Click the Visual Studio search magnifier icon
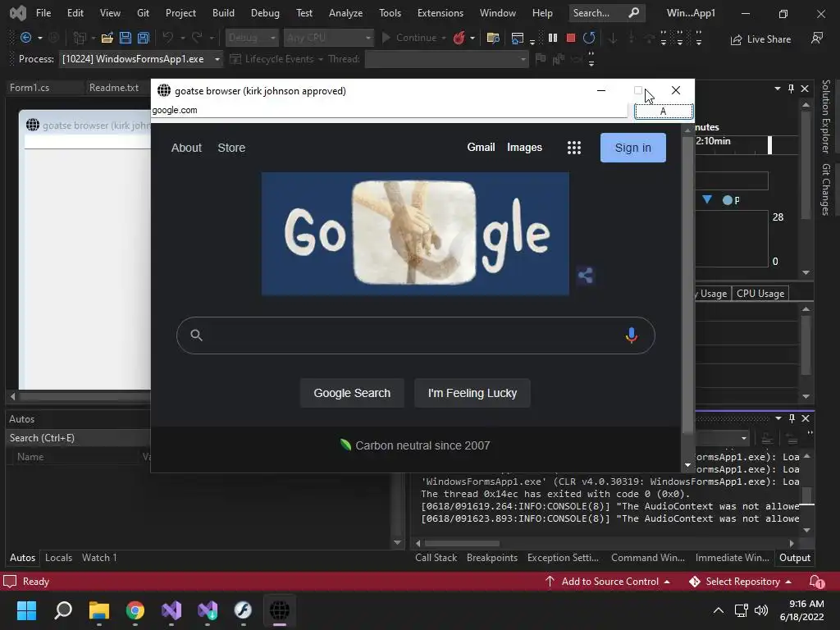The width and height of the screenshot is (840, 630). pyautogui.click(x=634, y=12)
